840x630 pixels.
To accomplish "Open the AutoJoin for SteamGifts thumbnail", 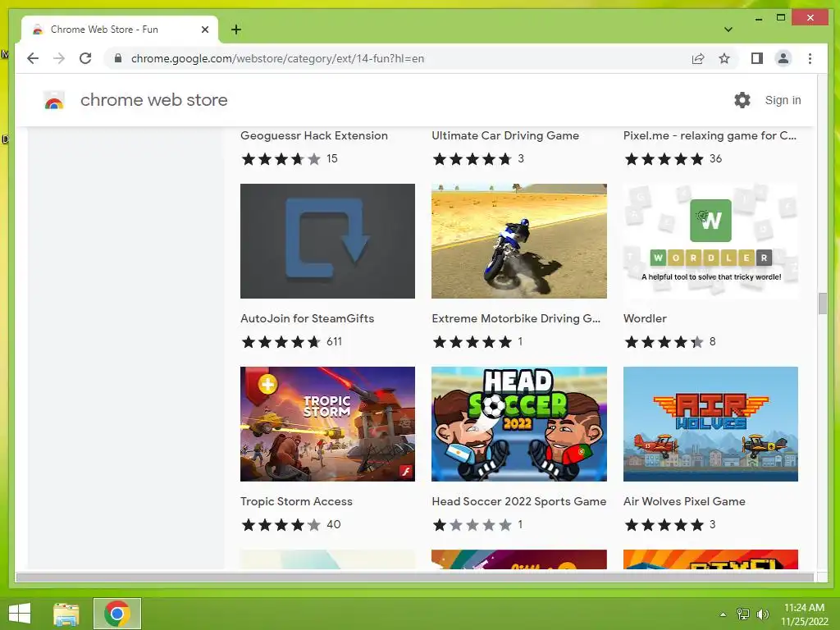I will coord(327,241).
